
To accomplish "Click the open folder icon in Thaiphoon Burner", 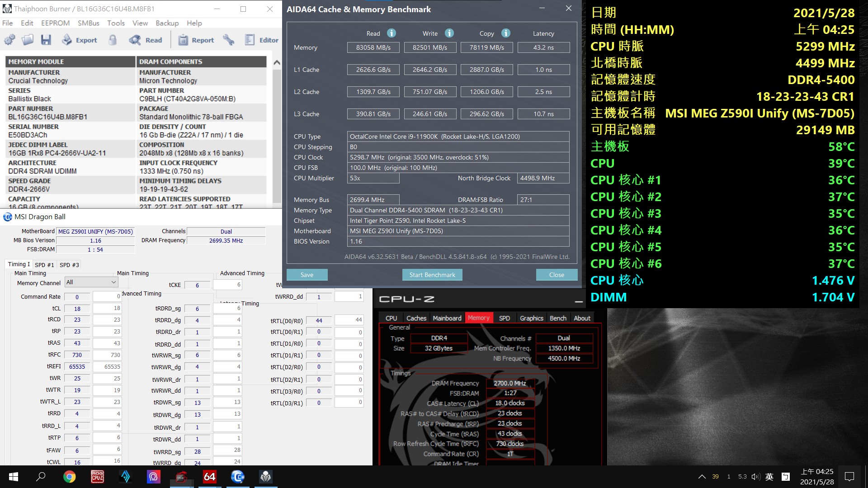I will [28, 40].
